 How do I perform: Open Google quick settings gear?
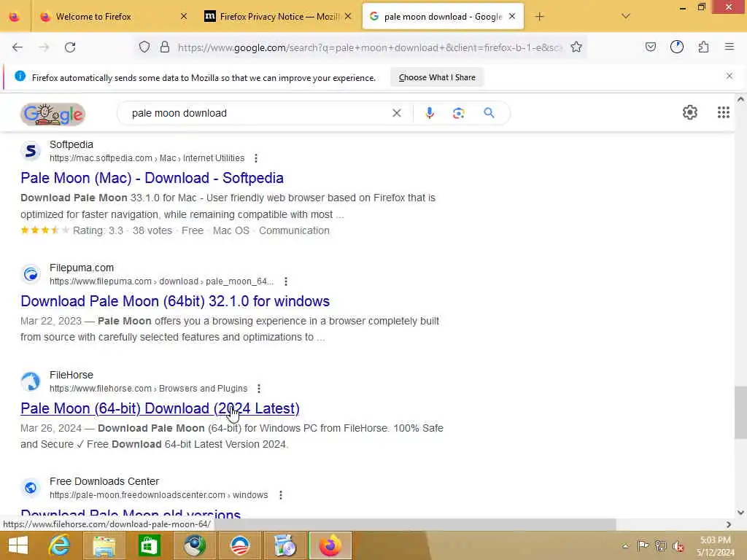[690, 112]
